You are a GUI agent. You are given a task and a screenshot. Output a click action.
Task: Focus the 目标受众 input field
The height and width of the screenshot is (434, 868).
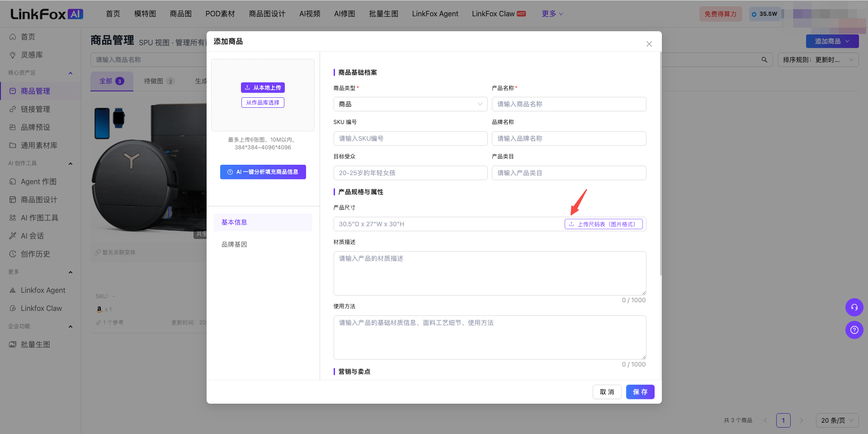[410, 173]
